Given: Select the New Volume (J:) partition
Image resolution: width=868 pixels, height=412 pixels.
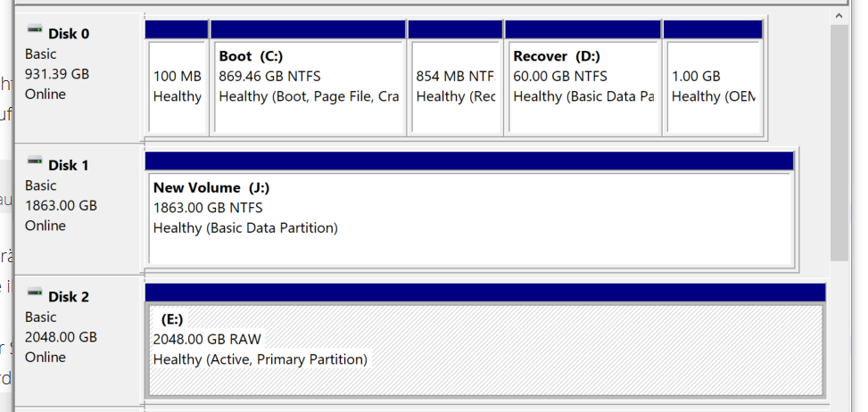Looking at the screenshot, I should coord(470,218).
